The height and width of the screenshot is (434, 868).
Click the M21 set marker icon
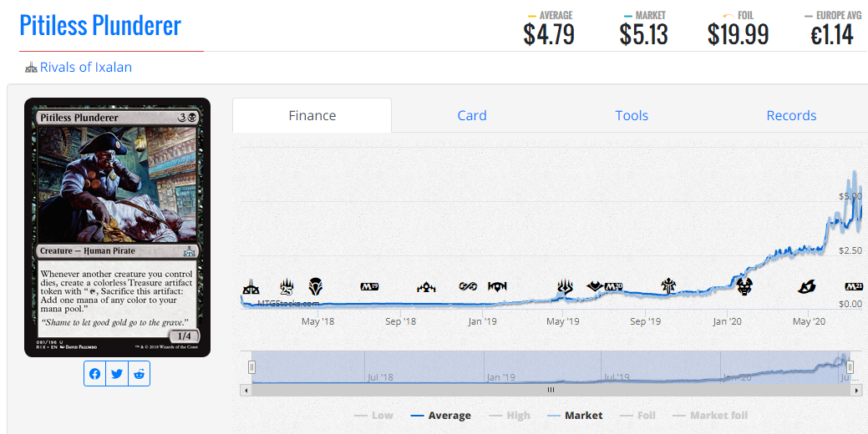click(854, 286)
